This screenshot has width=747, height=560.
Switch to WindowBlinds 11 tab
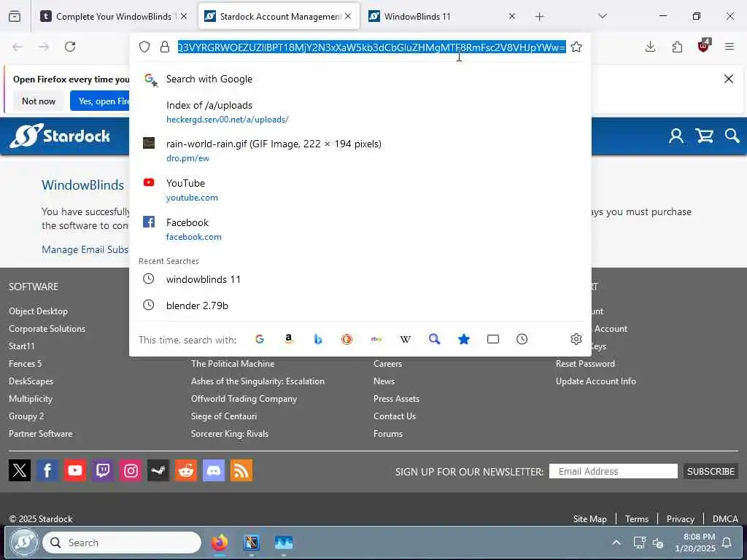[442, 16]
